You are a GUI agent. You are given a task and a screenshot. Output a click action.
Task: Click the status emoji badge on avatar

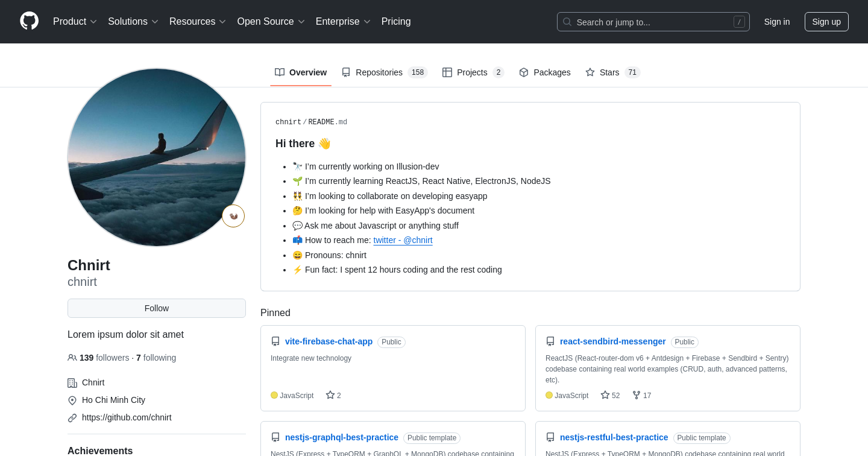coord(233,216)
